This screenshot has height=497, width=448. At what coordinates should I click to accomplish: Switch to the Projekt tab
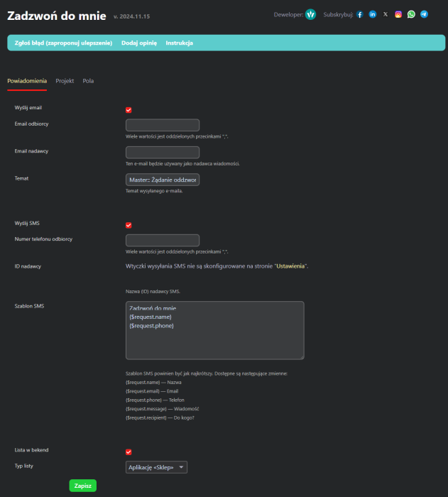tap(65, 81)
